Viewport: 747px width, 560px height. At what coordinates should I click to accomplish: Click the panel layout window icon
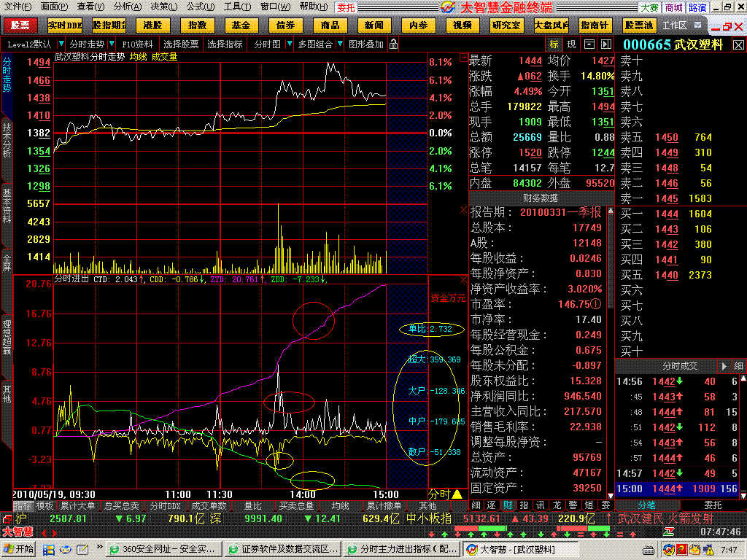[589, 44]
